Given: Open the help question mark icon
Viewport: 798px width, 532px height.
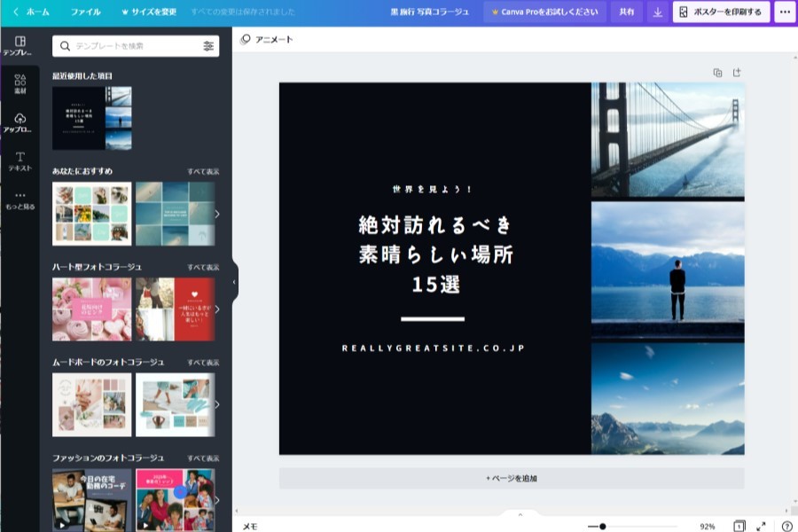Looking at the screenshot, I should click(786, 526).
